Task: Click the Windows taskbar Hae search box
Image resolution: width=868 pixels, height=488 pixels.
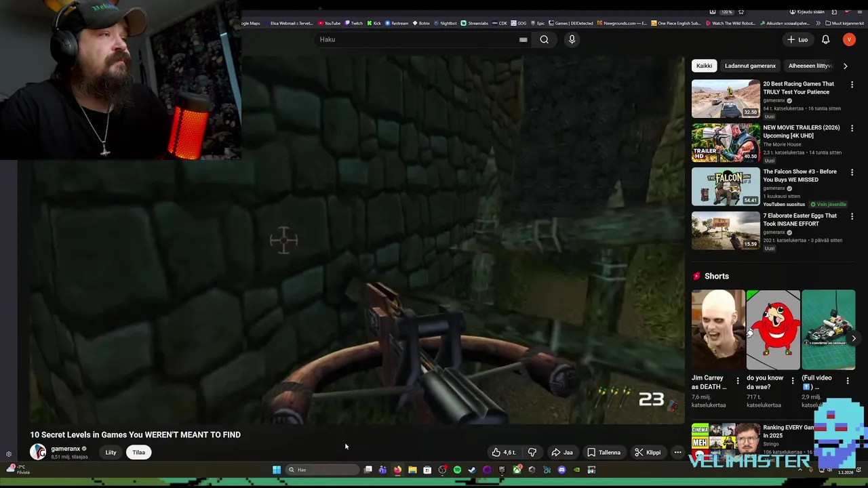Action: [x=322, y=470]
